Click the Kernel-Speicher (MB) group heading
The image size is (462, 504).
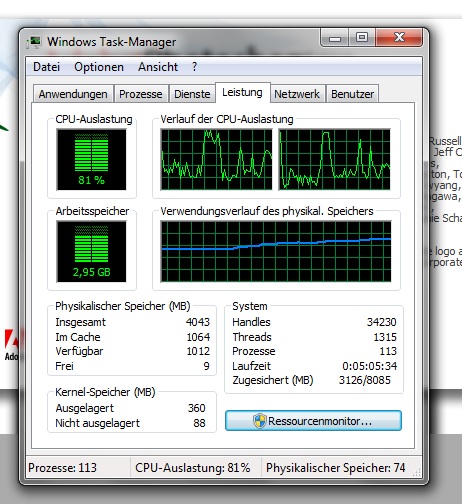coord(105,392)
